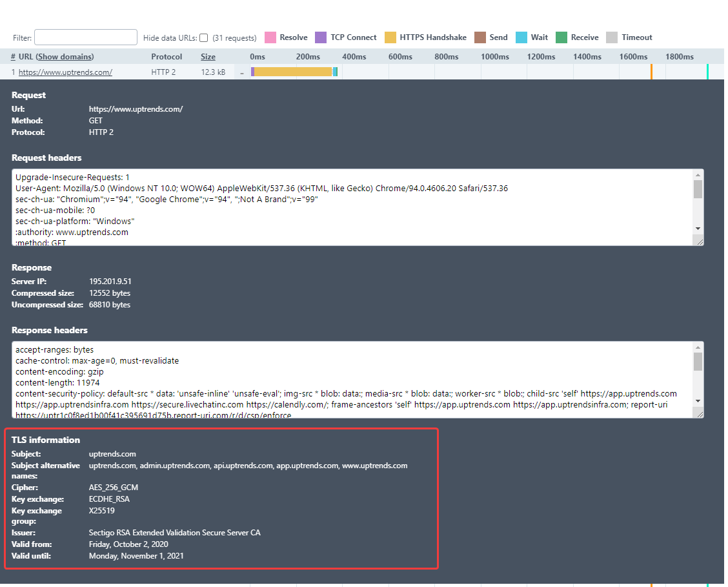The height and width of the screenshot is (587, 728).
Task: Click the orange timeline marker line
Action: pos(651,72)
